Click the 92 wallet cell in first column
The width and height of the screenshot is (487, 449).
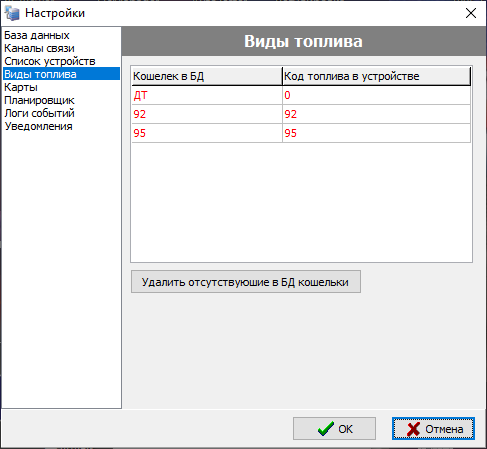(x=207, y=114)
